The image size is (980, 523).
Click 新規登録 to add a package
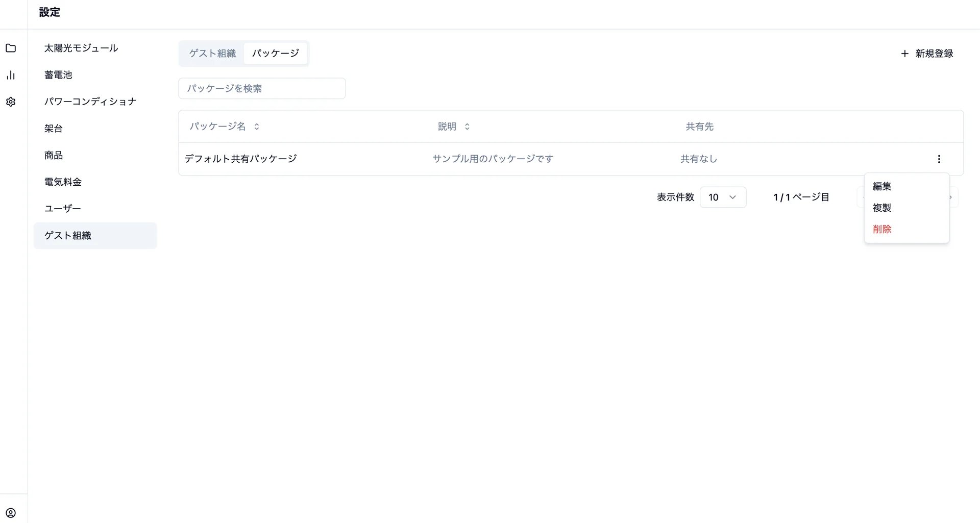[927, 54]
